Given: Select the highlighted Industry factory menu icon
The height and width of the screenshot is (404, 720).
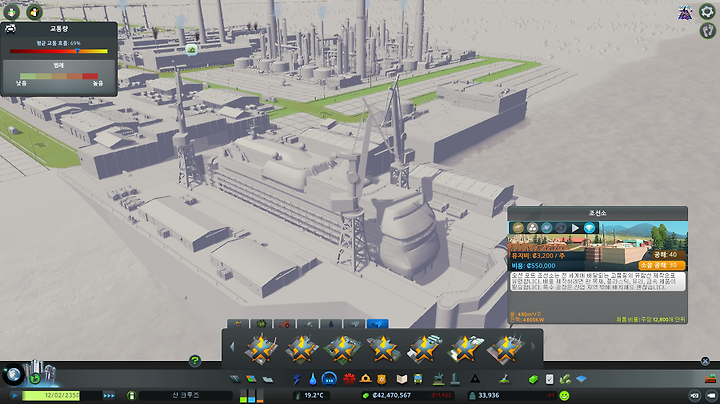Looking at the screenshot, I should click(x=329, y=379).
